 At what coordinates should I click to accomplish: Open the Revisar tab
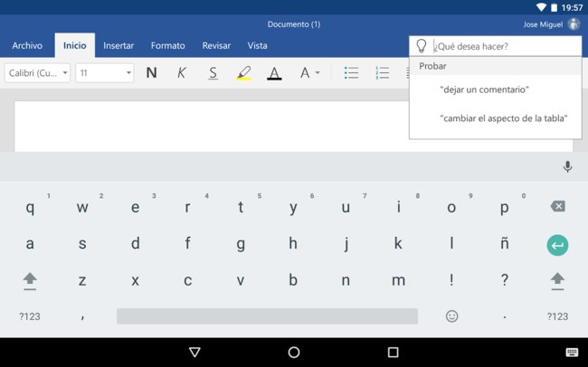[x=216, y=46]
